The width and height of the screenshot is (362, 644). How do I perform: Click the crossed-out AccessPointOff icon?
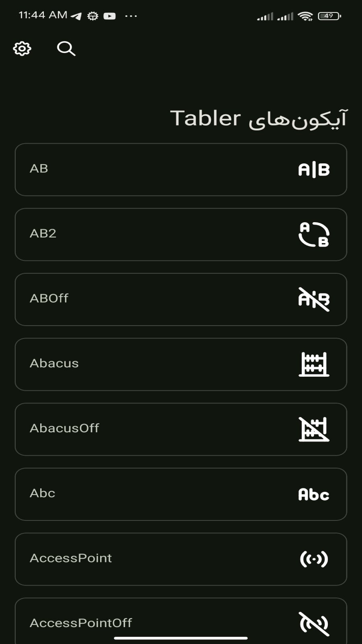[x=314, y=624]
